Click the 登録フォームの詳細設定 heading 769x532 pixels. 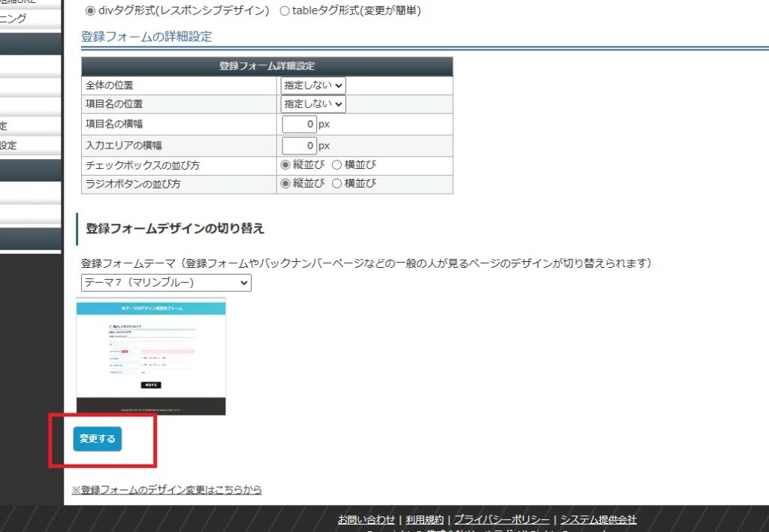click(146, 37)
